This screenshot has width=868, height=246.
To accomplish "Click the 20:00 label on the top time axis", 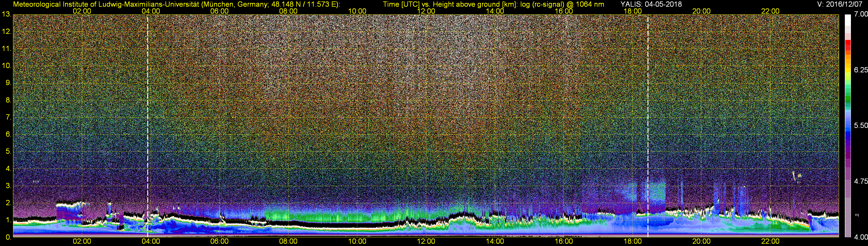I will coord(701,11).
